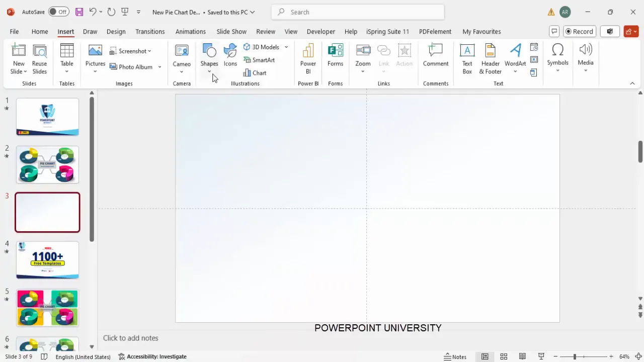
Task: Collapse the ribbon with the chevron
Action: [632, 83]
